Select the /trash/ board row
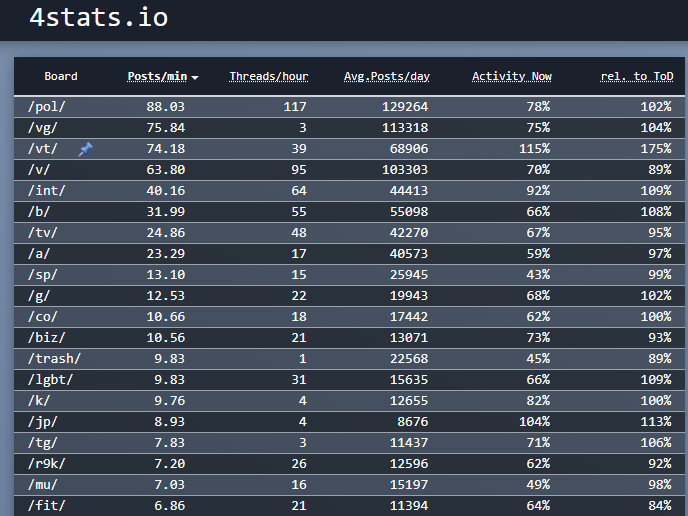This screenshot has height=516, width=688. [x=52, y=359]
